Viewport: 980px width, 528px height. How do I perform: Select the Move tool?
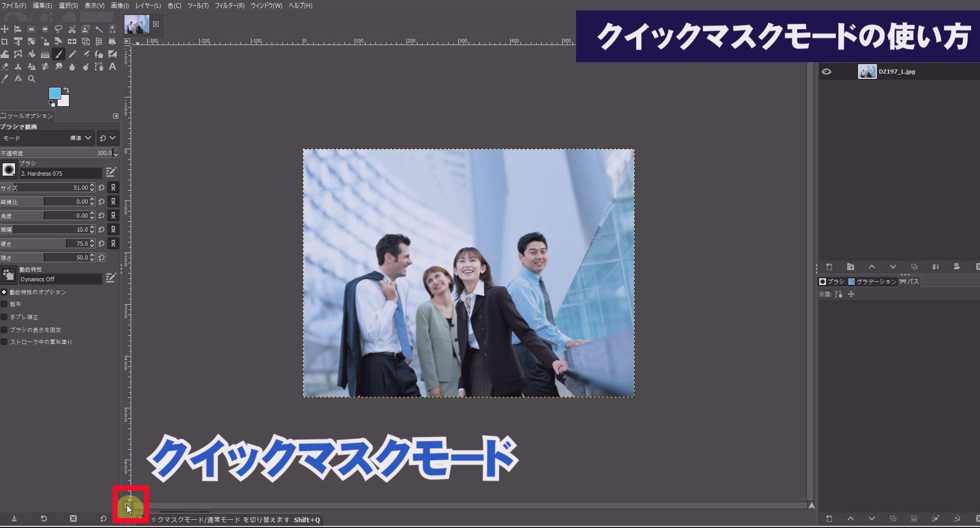click(x=5, y=29)
